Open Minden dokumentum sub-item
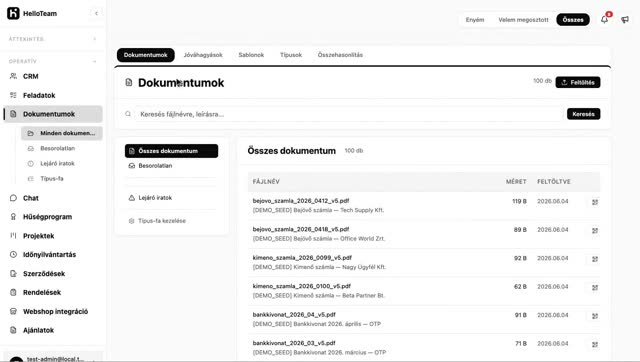Screen dimensions: 640x362 click(62, 133)
